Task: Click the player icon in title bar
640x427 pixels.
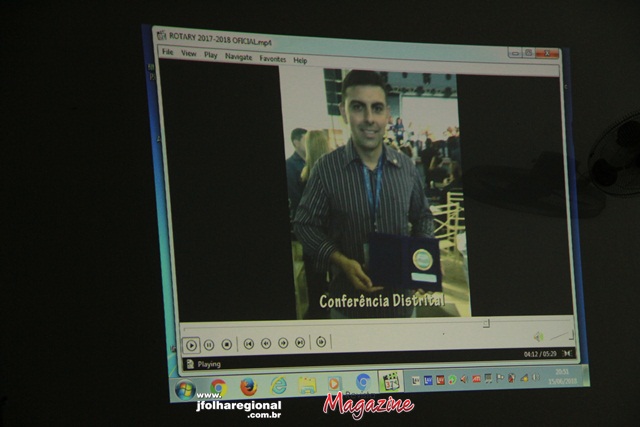Action: pyautogui.click(x=162, y=35)
